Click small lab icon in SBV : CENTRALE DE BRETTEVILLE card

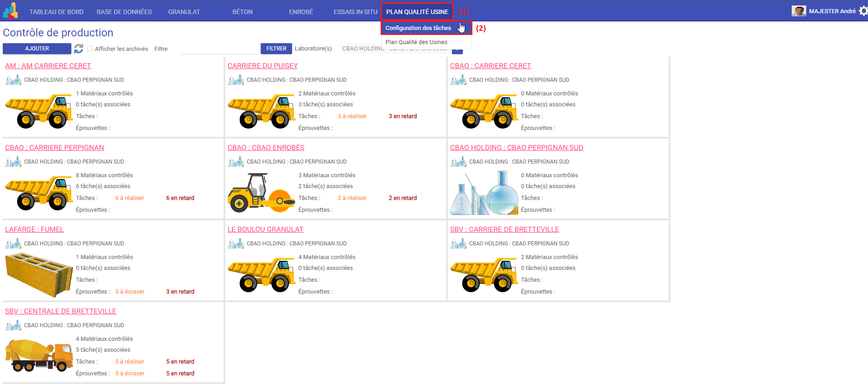click(13, 325)
